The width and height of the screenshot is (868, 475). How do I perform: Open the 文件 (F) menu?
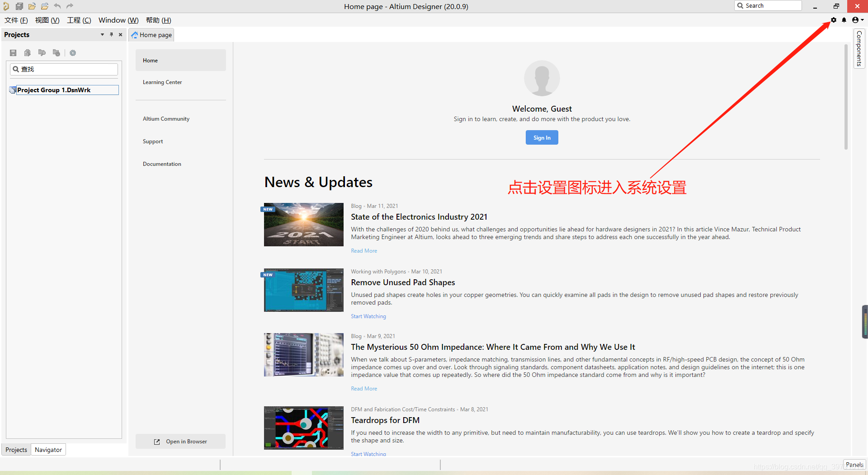16,20
